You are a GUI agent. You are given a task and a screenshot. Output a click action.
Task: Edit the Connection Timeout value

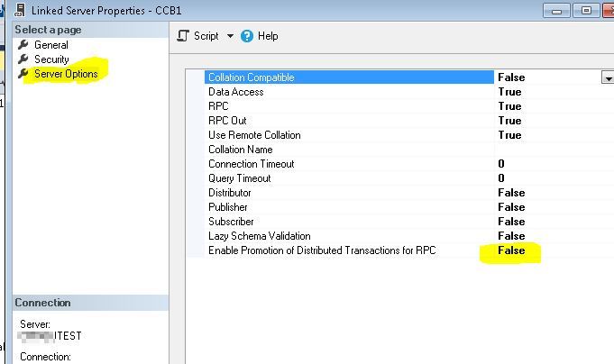tap(545, 164)
